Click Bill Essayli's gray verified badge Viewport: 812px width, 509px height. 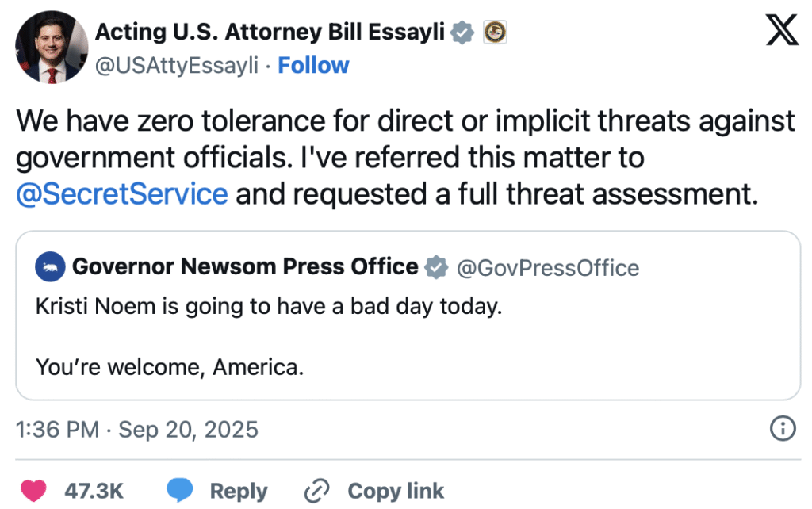tap(463, 33)
